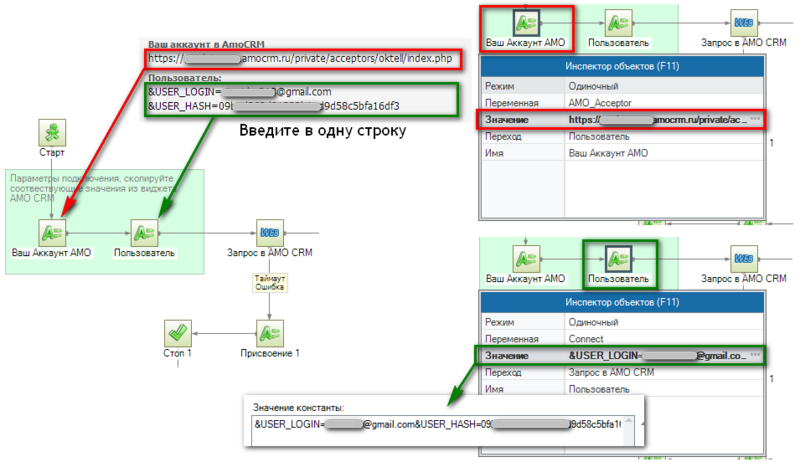Select Ваш Аккаунт АМО node above the Connect inspector

pyautogui.click(x=526, y=259)
